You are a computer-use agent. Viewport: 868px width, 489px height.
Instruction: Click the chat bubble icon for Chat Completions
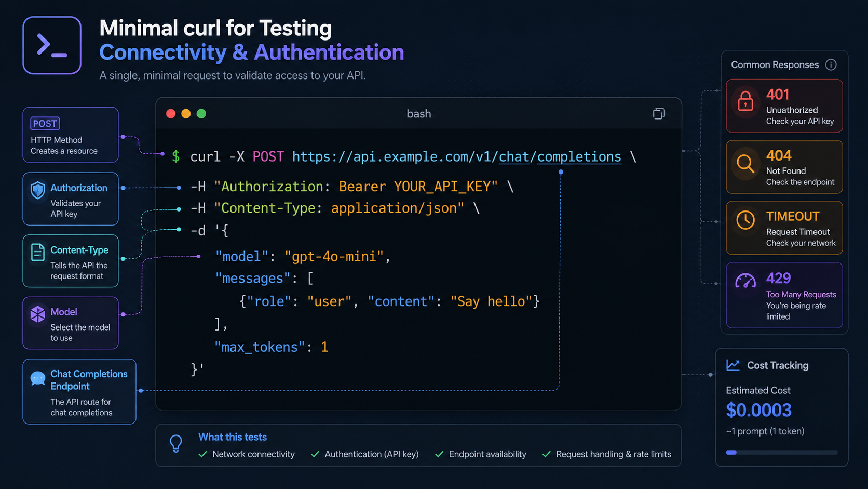38,378
